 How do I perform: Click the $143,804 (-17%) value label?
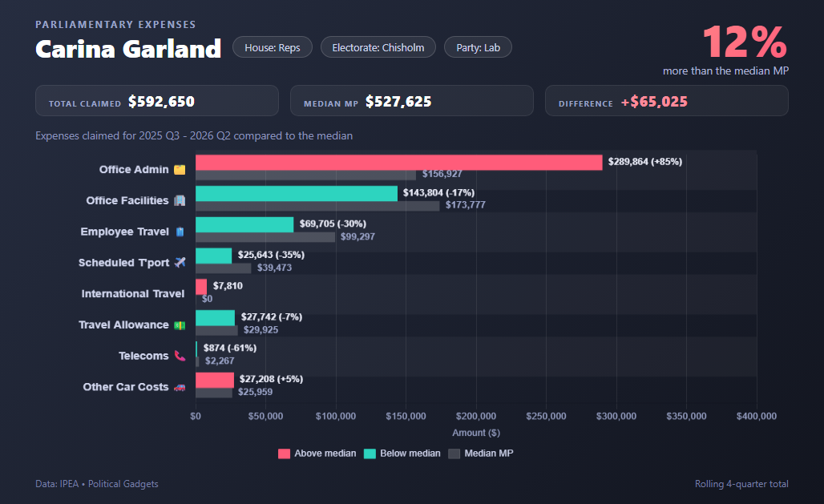(x=438, y=193)
